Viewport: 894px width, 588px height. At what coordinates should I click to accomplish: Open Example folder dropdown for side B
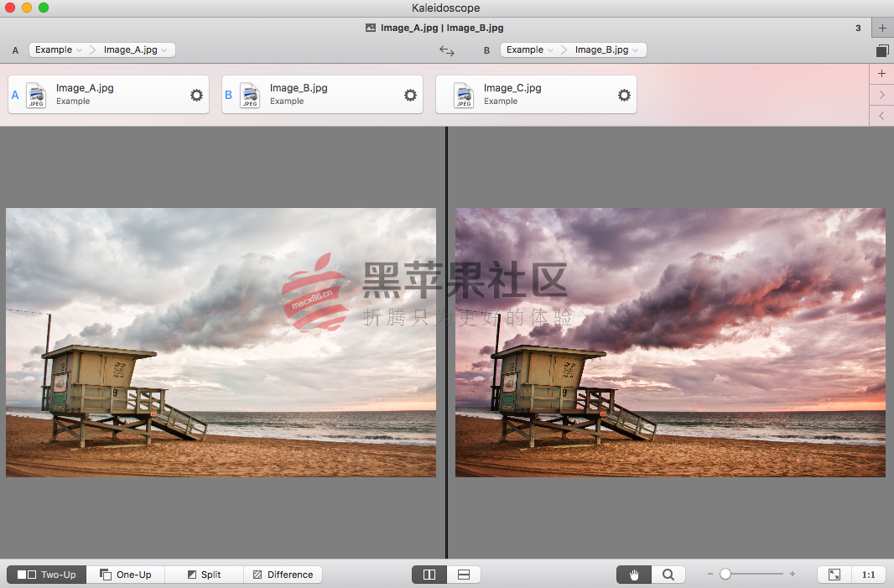click(x=530, y=49)
